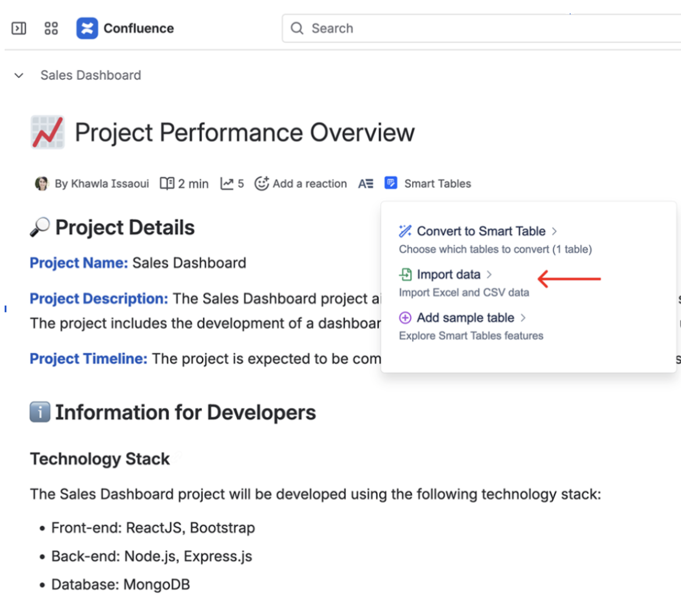
Task: Open the Sales Dashboard breadcrumb link
Action: click(91, 75)
